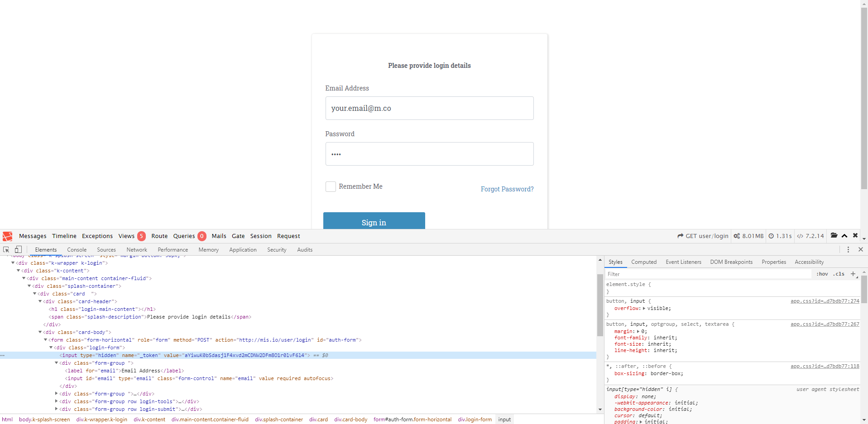Open the Timeline debugbar tab

(64, 236)
